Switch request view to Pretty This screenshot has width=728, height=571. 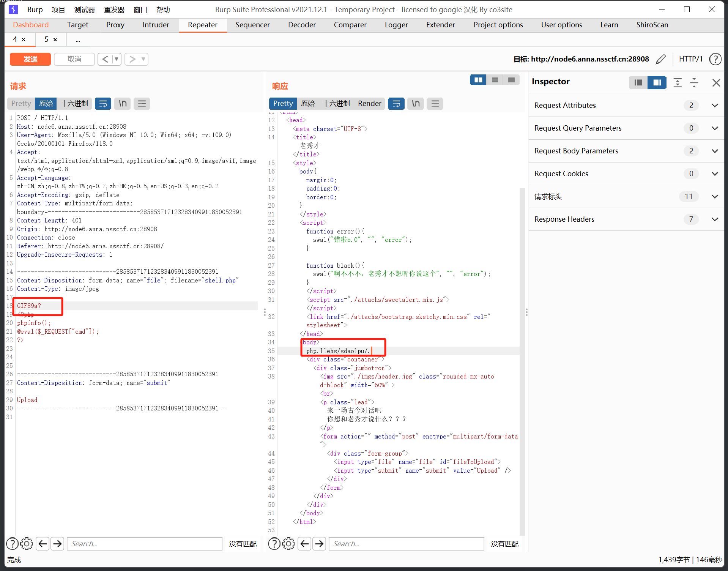click(x=21, y=104)
